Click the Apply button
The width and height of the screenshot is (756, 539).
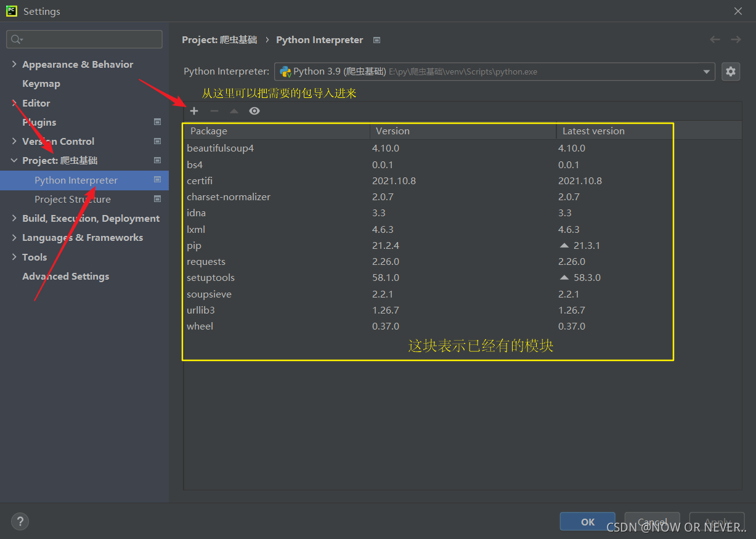click(716, 521)
